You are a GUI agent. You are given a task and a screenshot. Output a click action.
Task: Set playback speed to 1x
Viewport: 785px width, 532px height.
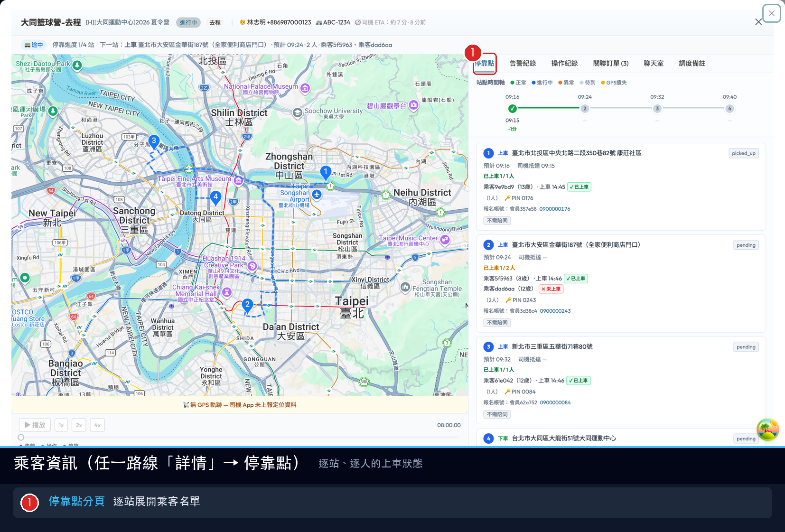(61, 425)
